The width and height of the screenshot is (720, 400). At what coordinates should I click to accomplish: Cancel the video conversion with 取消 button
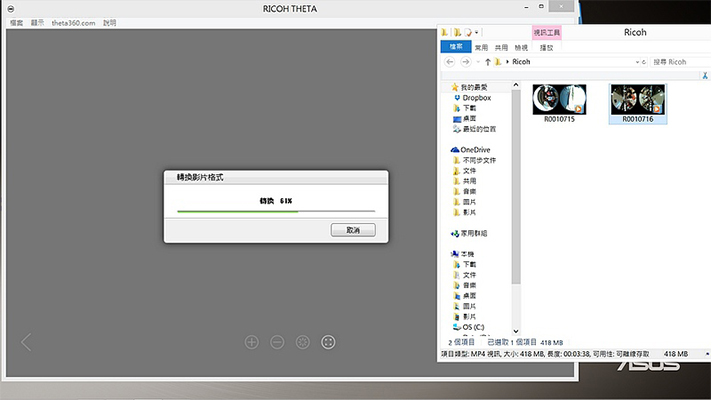pyautogui.click(x=353, y=230)
